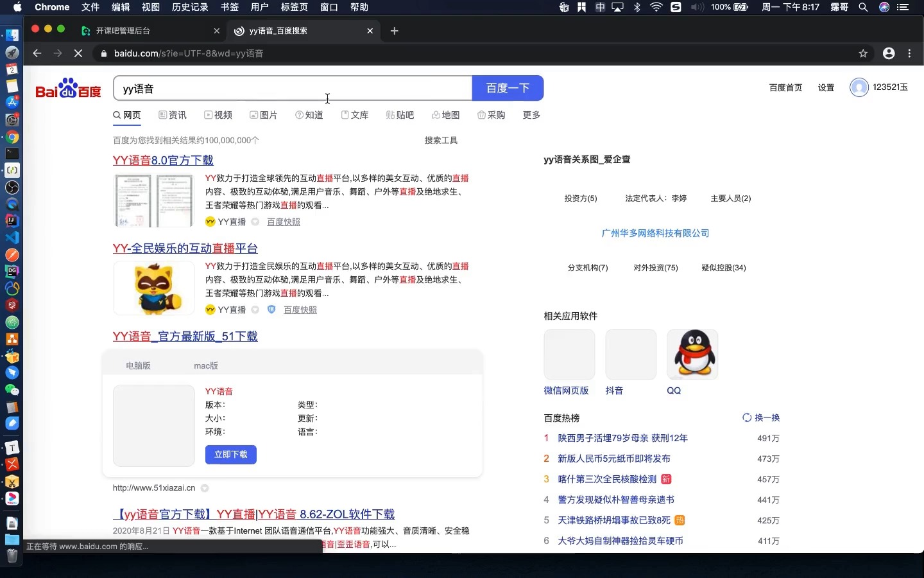The image size is (924, 578).
Task: Go back to previous page
Action: pyautogui.click(x=37, y=53)
